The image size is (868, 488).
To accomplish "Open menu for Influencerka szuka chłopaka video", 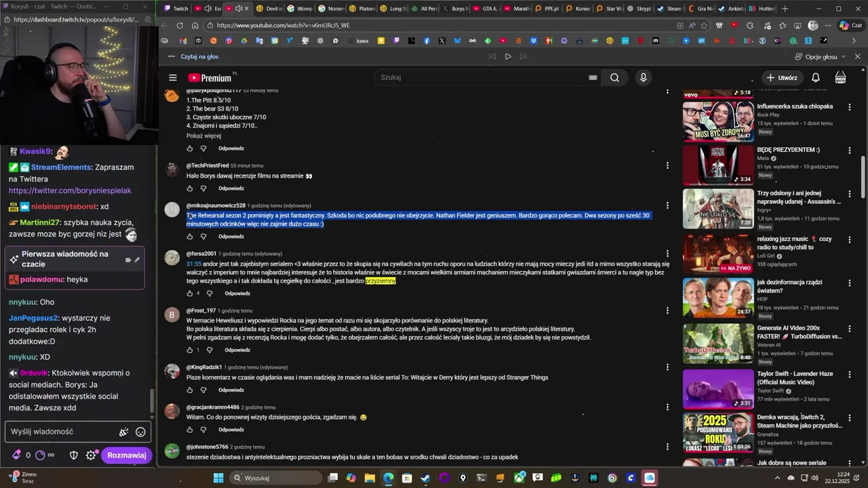I will tap(850, 107).
